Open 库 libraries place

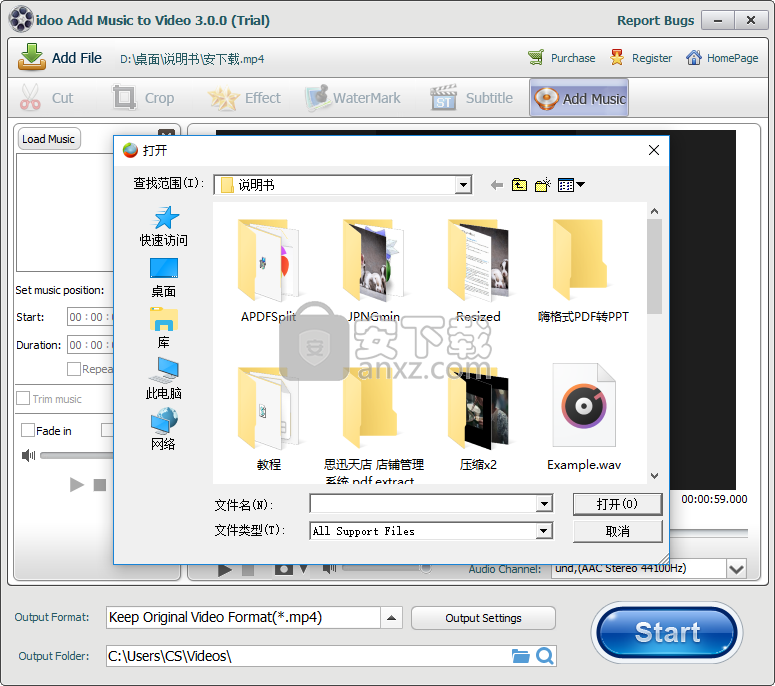tap(164, 328)
